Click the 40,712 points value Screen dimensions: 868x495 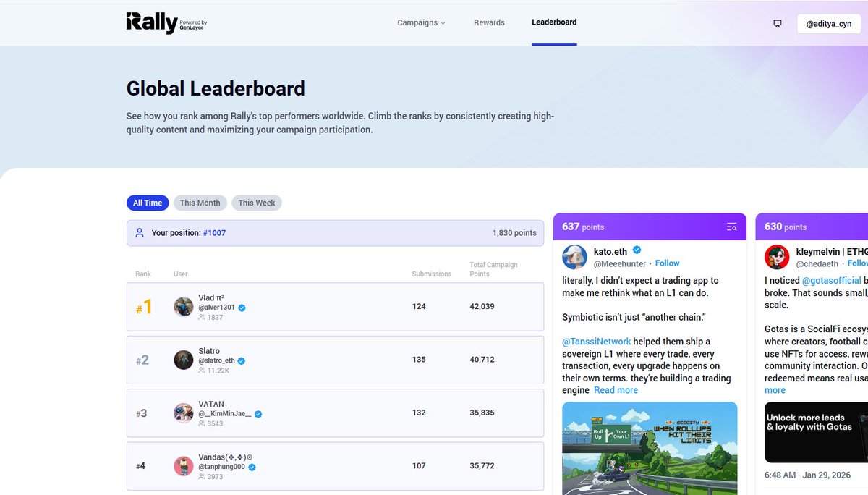coord(482,360)
